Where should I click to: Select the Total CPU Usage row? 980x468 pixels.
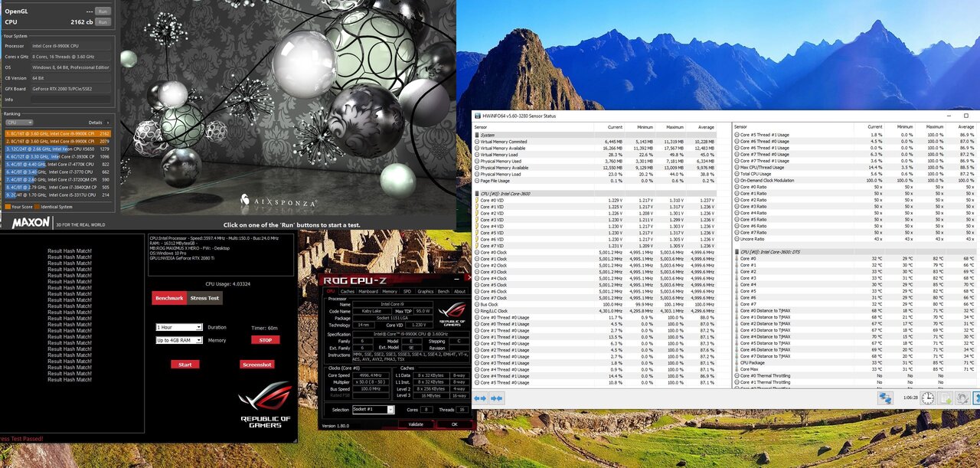(854, 174)
